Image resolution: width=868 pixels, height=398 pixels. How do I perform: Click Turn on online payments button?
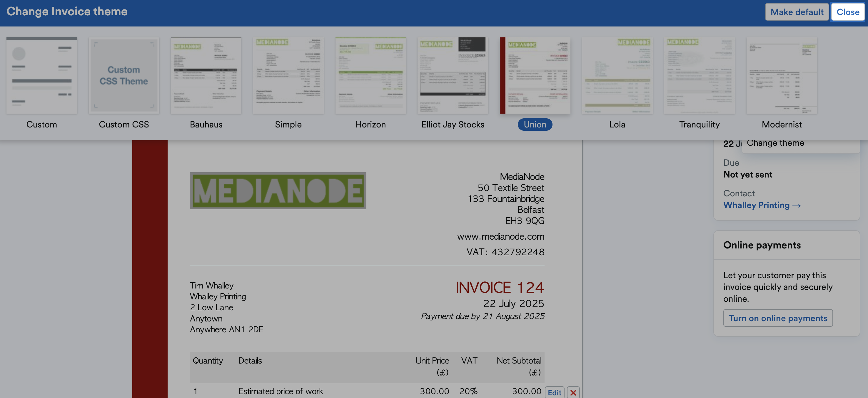(778, 318)
